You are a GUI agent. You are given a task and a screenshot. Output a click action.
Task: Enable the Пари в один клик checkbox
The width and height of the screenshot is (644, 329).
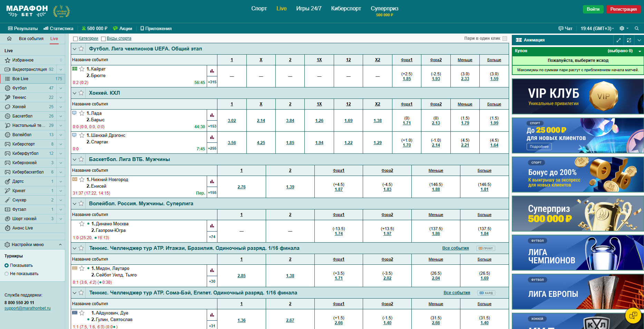(505, 38)
